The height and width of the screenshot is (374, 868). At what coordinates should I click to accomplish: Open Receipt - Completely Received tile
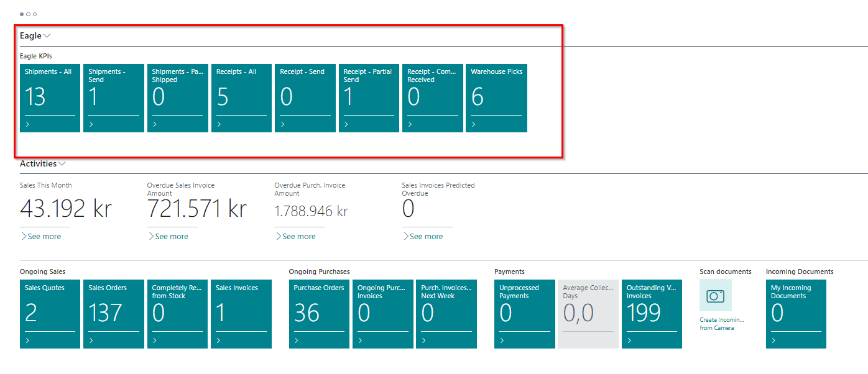(x=433, y=98)
